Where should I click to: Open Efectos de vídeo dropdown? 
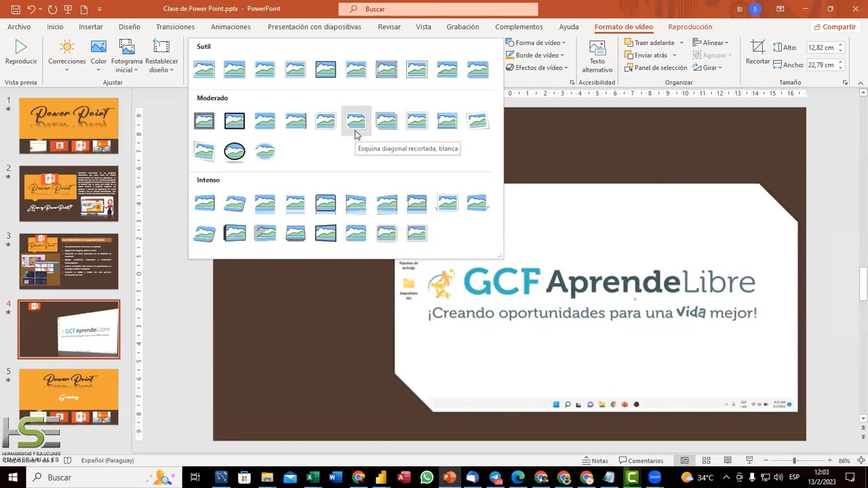536,67
